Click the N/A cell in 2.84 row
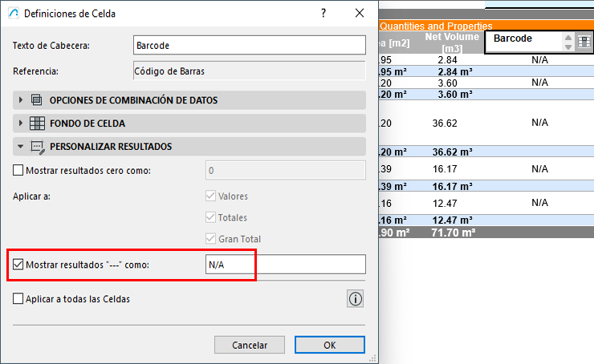Image resolution: width=594 pixels, height=364 pixels. tap(540, 60)
